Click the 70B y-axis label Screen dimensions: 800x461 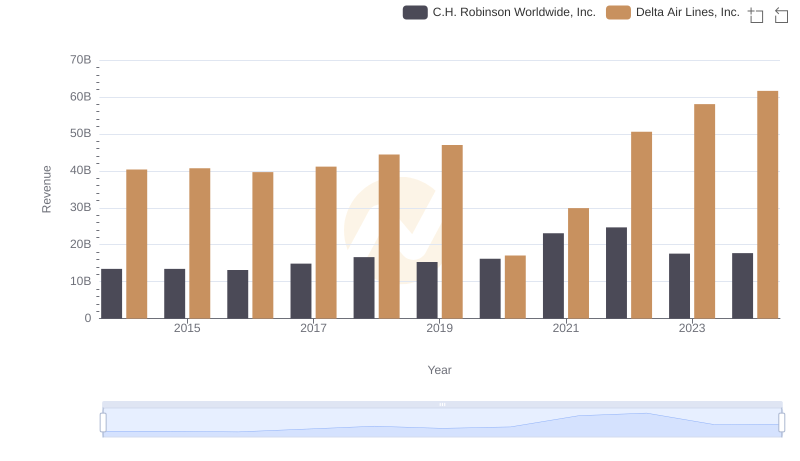click(x=81, y=60)
